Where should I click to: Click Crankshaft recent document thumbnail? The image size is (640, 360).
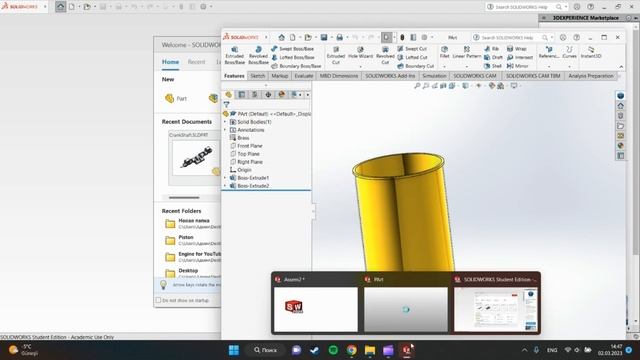tap(196, 158)
